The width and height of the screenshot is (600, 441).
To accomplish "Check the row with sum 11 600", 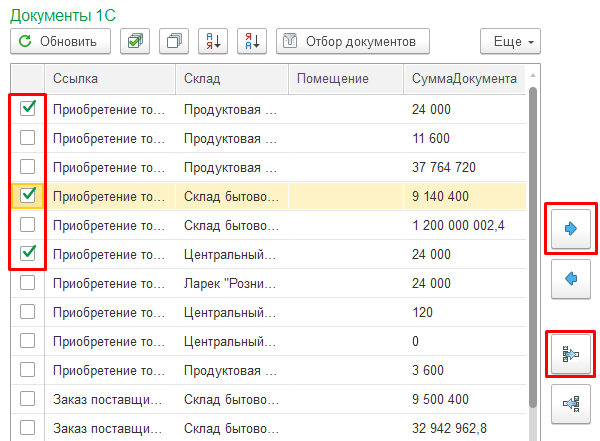I will pyautogui.click(x=28, y=138).
